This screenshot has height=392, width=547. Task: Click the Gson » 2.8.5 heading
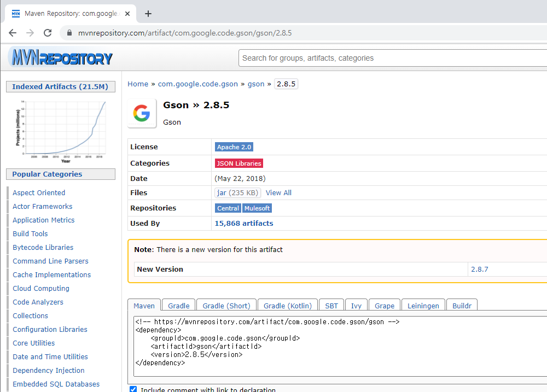point(196,105)
